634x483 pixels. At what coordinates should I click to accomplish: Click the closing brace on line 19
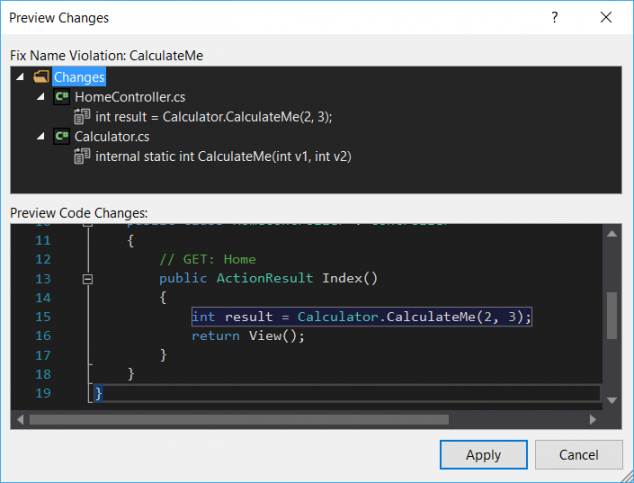pos(99,393)
